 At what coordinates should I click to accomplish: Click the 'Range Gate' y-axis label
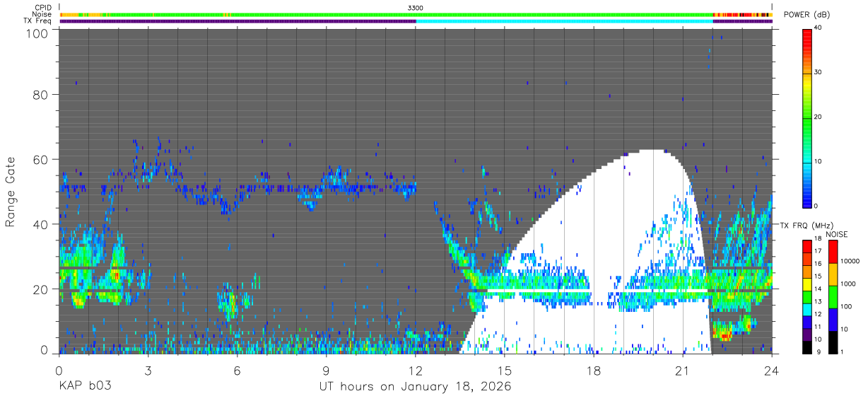click(x=11, y=192)
